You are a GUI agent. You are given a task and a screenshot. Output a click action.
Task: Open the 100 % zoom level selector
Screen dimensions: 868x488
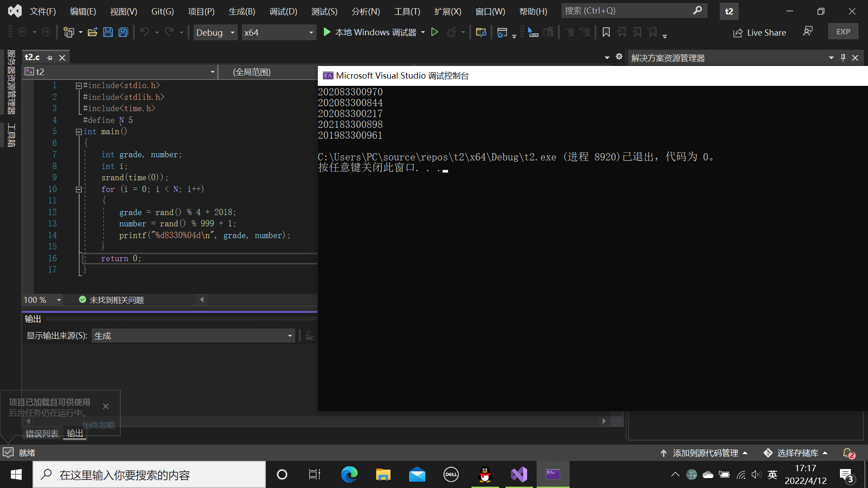[x=58, y=300]
